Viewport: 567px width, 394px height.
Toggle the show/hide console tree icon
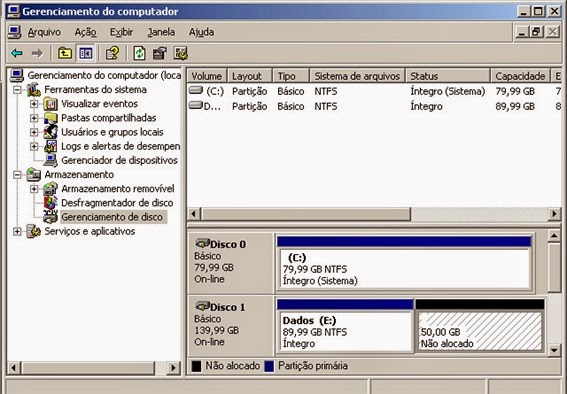click(x=86, y=53)
